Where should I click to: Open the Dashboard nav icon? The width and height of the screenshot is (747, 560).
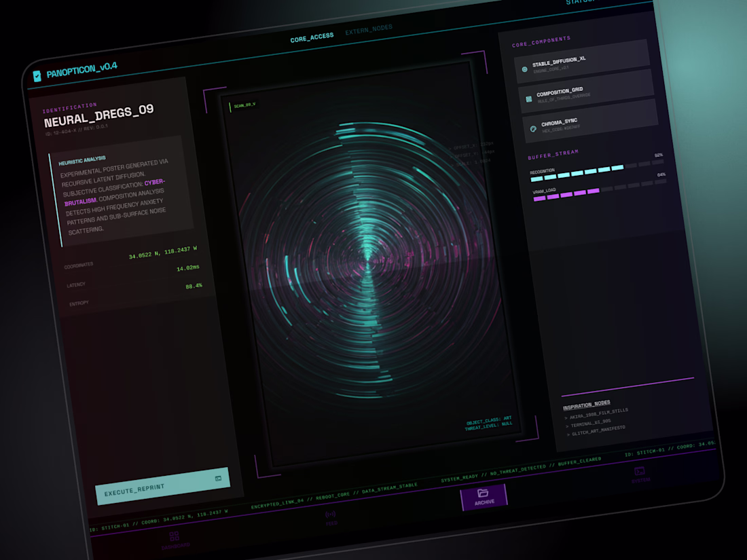coord(174,536)
